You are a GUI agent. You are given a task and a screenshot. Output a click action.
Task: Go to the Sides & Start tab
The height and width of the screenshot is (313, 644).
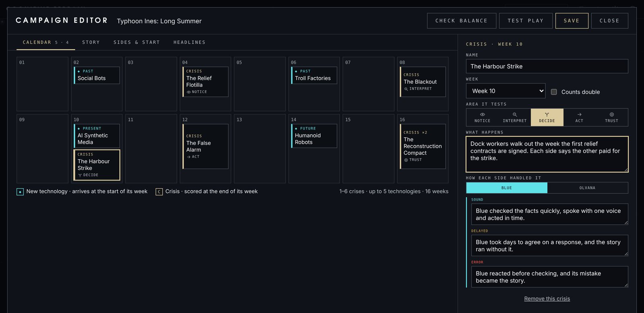tap(136, 42)
